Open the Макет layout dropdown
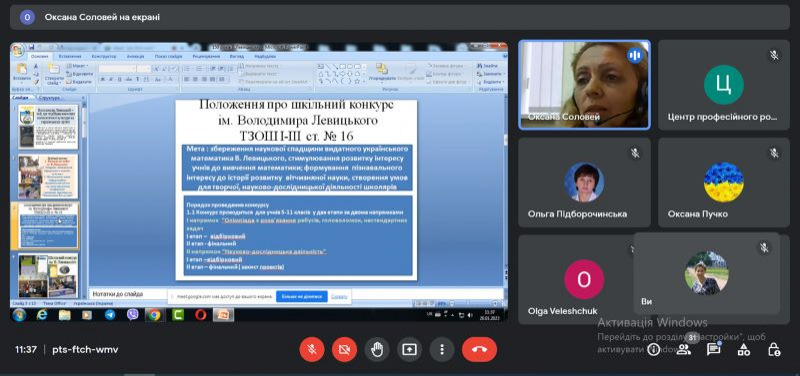The height and width of the screenshot is (376, 800). click(x=78, y=66)
